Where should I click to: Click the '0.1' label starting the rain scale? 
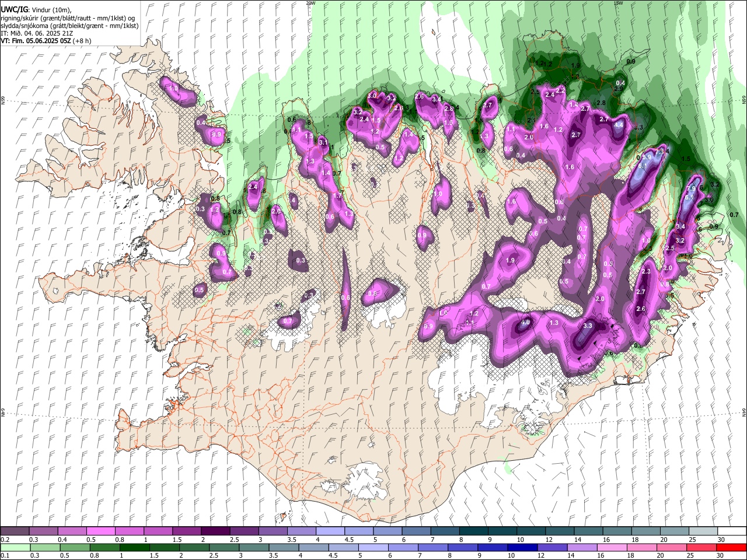pyautogui.click(x=5, y=555)
